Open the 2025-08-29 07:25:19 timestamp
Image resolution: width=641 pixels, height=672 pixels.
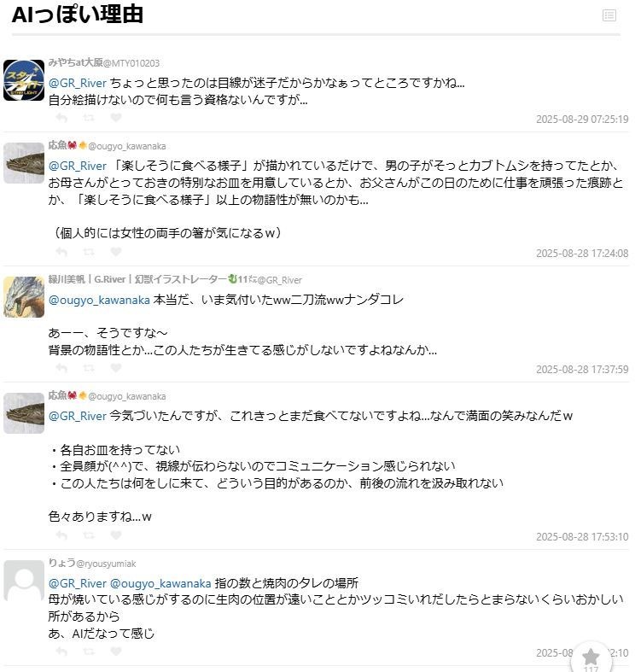pyautogui.click(x=582, y=120)
